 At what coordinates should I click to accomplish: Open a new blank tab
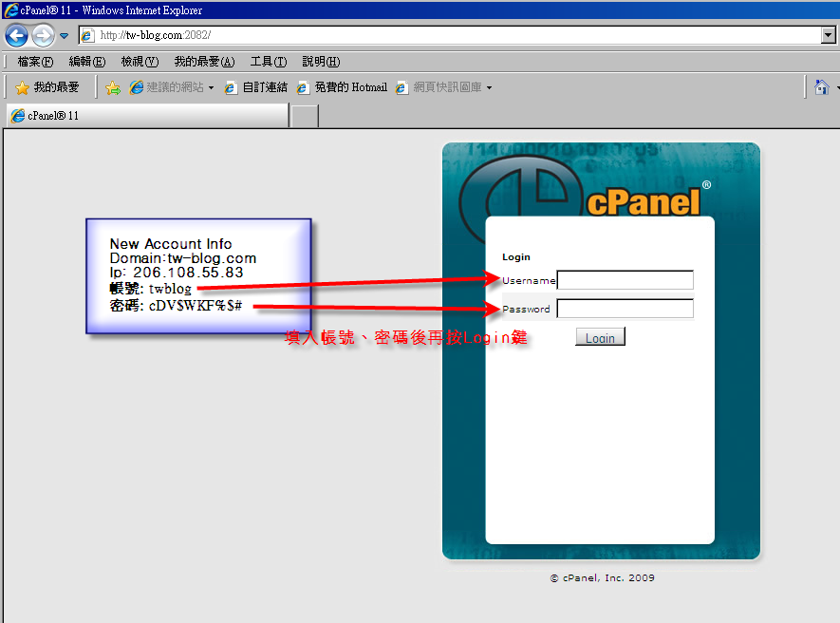[305, 116]
